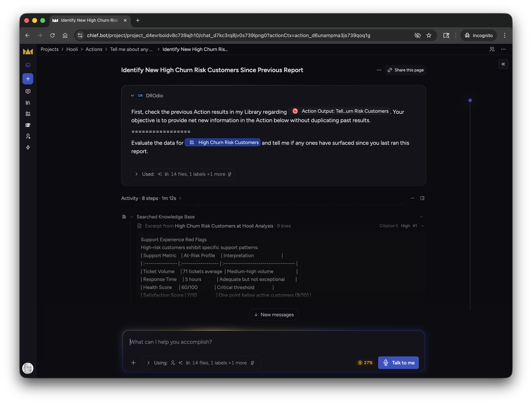Bookmark this page with star icon
This screenshot has width=532, height=404.
point(429,35)
